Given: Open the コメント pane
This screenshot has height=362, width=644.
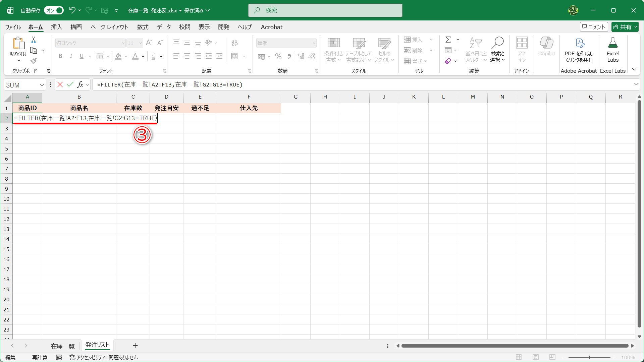Looking at the screenshot, I should (594, 27).
